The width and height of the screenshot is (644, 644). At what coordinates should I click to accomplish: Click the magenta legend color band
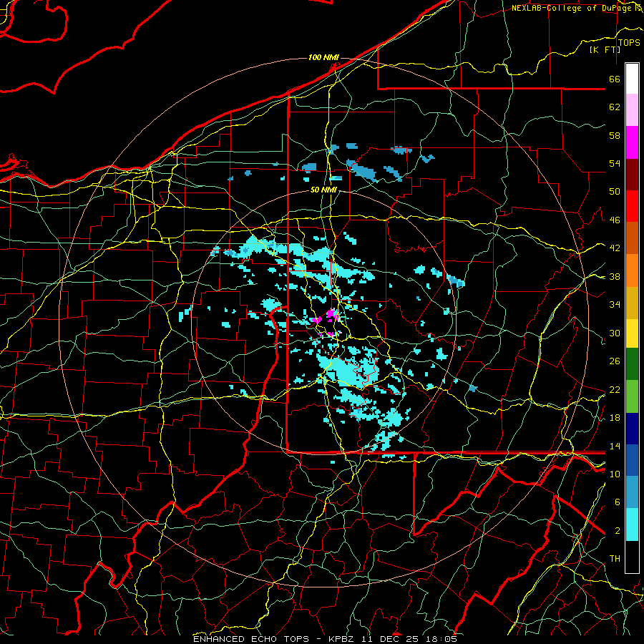coord(632,142)
